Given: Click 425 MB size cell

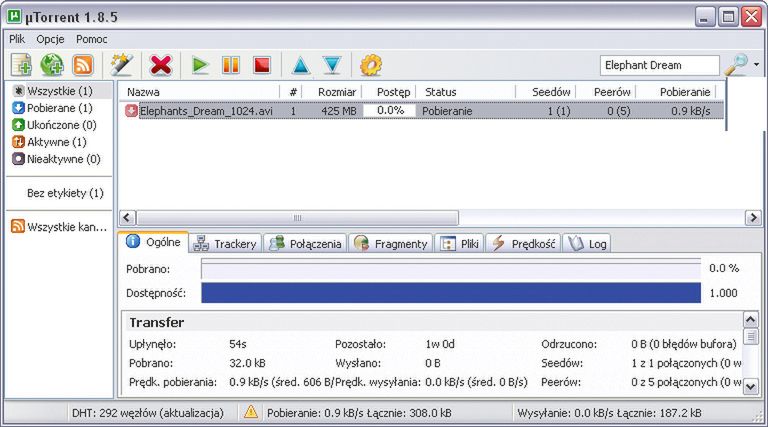Looking at the screenshot, I should coord(338,111).
